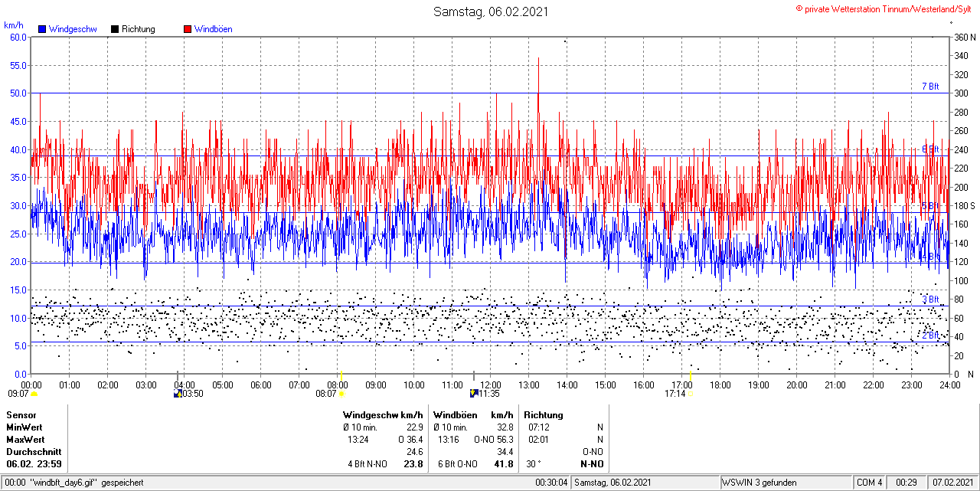
Task: Select the Windböen legend label at top
Action: tap(213, 29)
